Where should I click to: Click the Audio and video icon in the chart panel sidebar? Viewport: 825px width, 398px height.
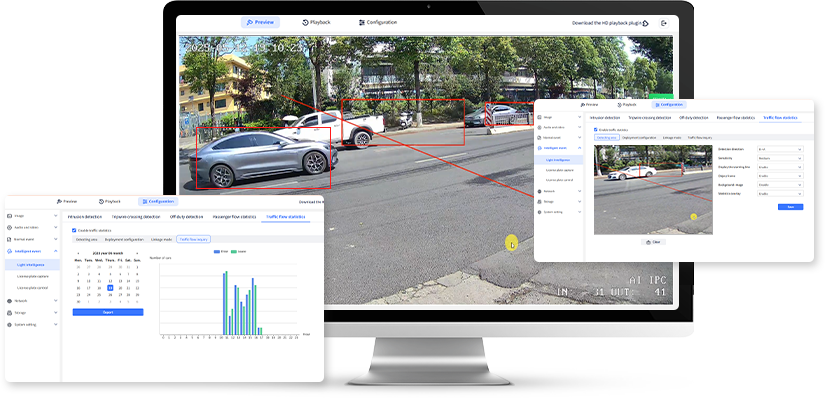point(9,227)
